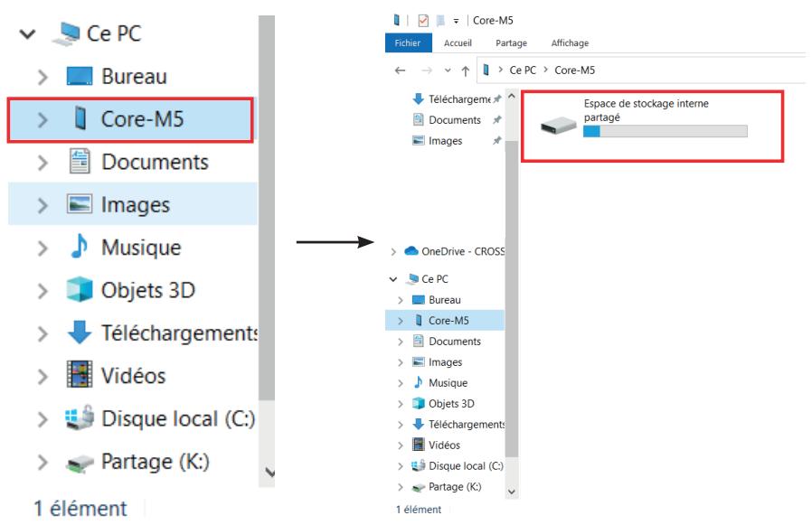Click the Objets 3D cube icon in the enlarged tree
This screenshot has height=525, width=812.
pyautogui.click(x=80, y=289)
